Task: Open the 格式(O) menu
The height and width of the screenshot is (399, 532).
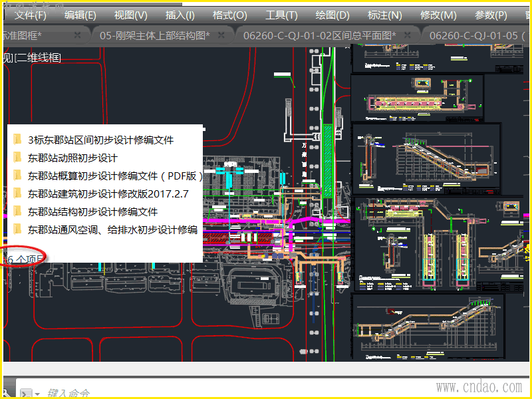Action: coord(229,15)
